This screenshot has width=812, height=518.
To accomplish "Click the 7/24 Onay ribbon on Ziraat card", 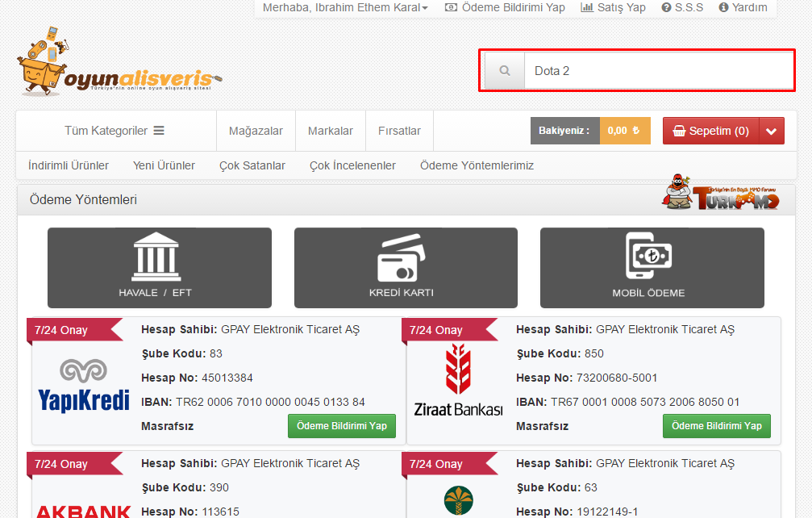I will [448, 330].
